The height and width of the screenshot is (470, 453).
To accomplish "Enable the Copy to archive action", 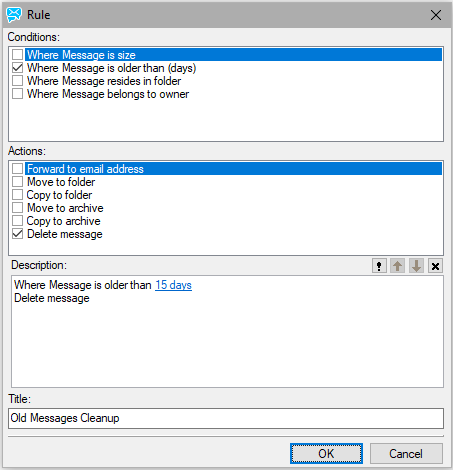I will coord(17,221).
